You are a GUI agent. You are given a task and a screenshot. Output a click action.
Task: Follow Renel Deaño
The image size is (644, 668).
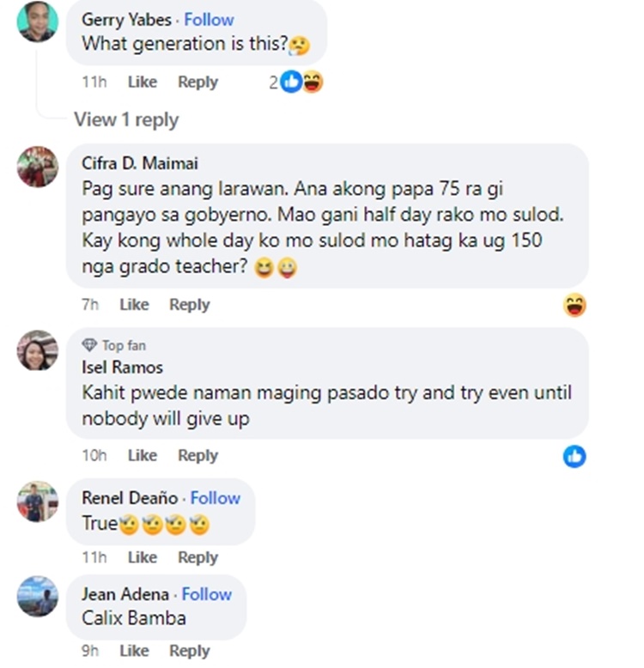[x=215, y=498]
